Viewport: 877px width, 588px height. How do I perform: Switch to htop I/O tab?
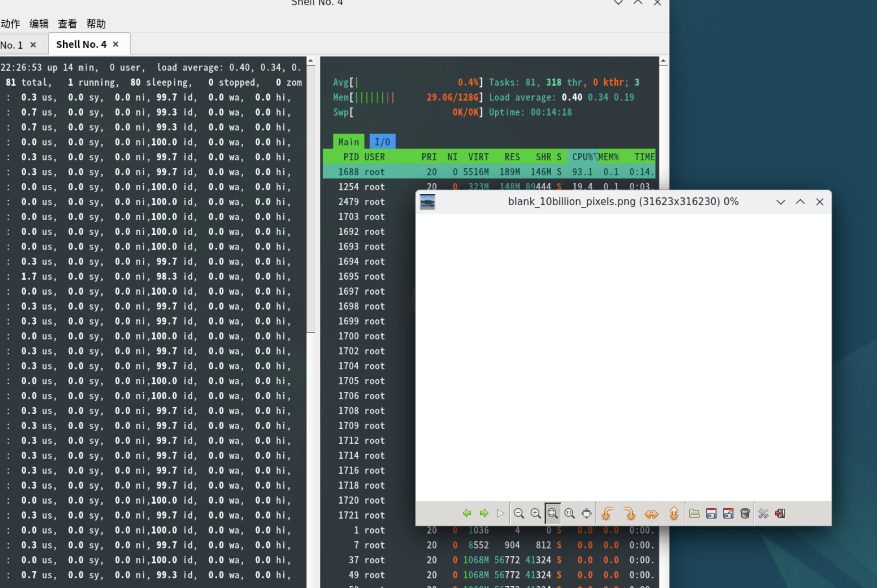(x=382, y=142)
